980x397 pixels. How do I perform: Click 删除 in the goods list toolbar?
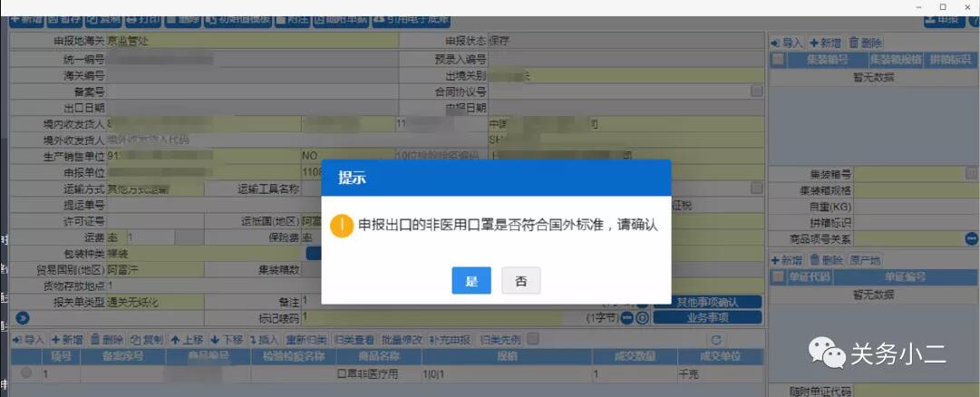(x=106, y=340)
